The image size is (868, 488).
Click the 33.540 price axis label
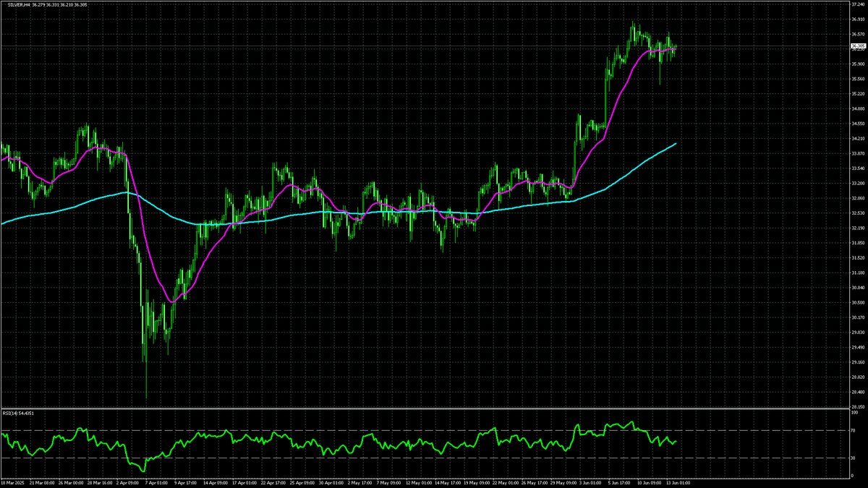[x=858, y=168]
